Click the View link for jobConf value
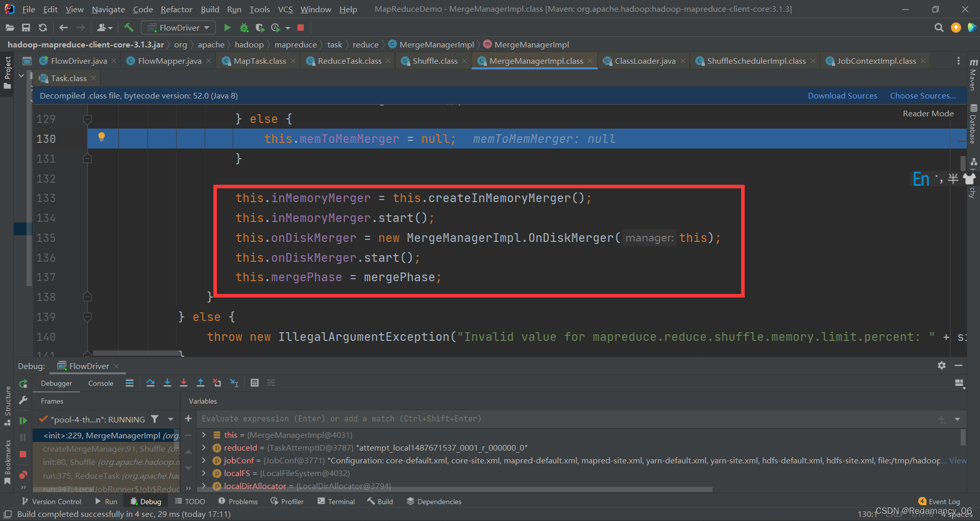 pyautogui.click(x=958, y=460)
